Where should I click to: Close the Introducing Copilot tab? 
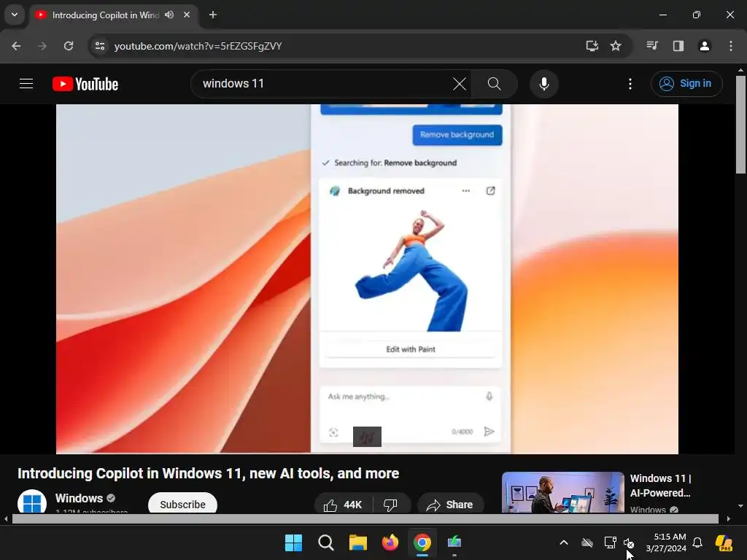[x=187, y=15]
